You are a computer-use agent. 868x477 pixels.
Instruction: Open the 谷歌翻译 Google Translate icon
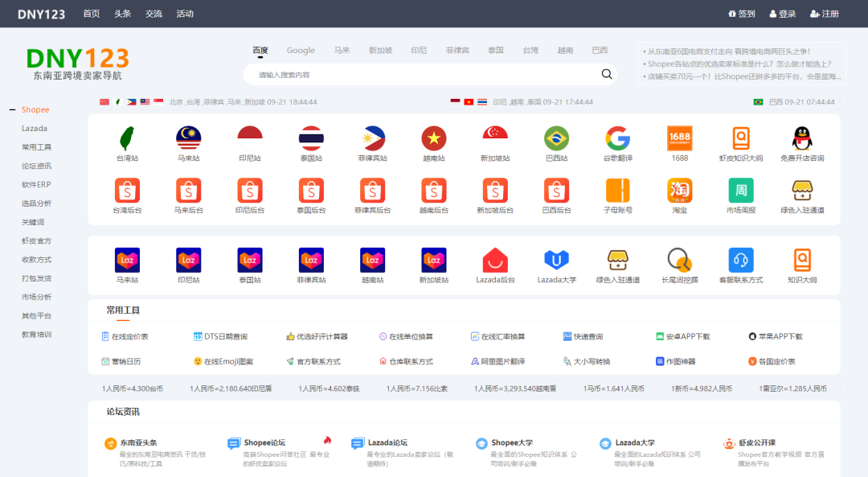click(x=618, y=138)
